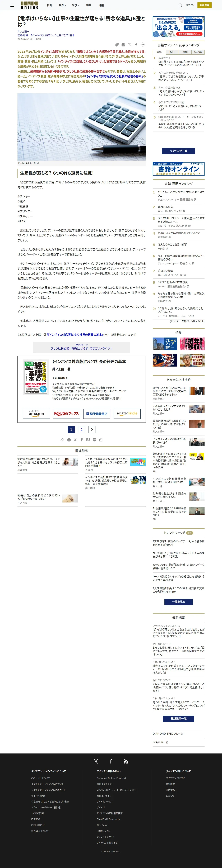Image resolution: width=222 pixels, height=868 pixels.
Task: Open the 新着 nav item
Action: click(x=49, y=5)
